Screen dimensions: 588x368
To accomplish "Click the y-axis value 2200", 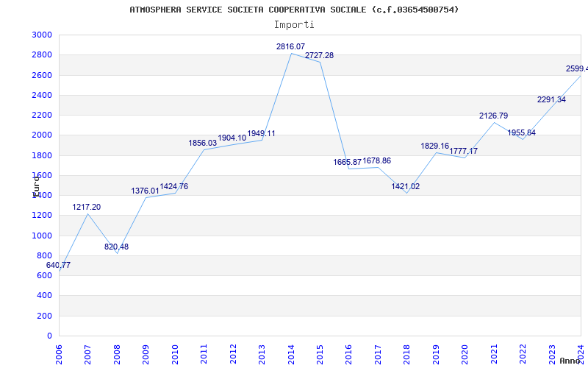I will coord(43,116).
